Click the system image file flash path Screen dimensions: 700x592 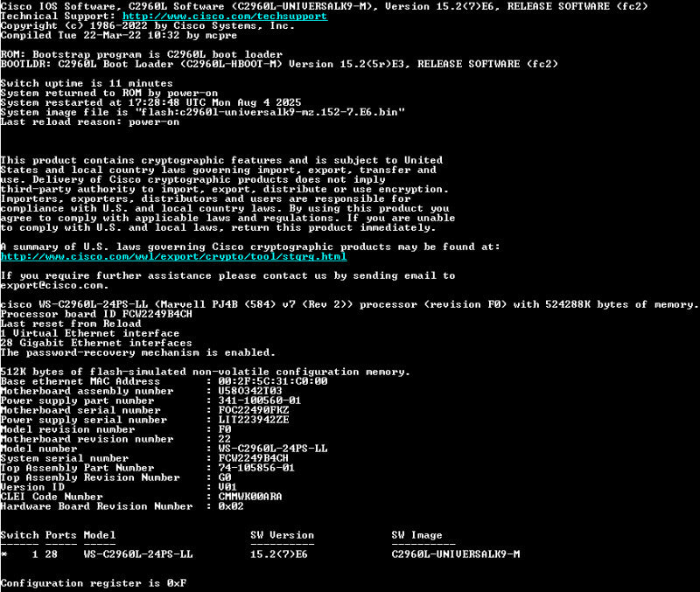[x=270, y=112]
